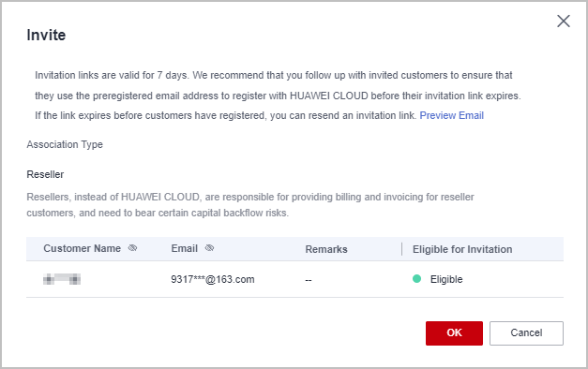Screen dimensions: 588x369
Task: Click the Invite dialog title
Action: click(46, 35)
